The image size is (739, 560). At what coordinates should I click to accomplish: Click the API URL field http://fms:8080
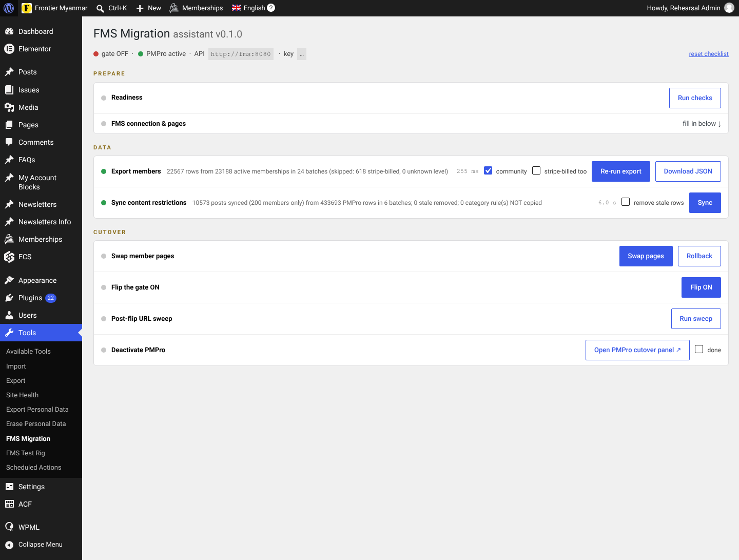241,54
